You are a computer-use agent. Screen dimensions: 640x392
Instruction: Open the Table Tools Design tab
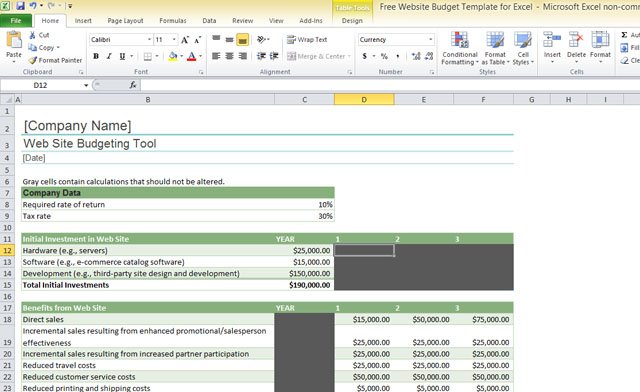pyautogui.click(x=352, y=20)
